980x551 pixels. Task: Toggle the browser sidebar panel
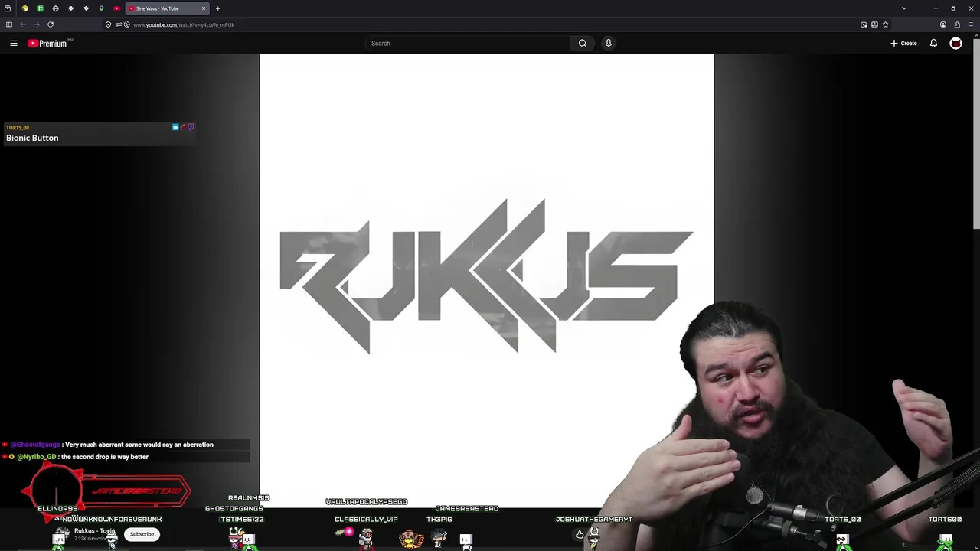(9, 24)
